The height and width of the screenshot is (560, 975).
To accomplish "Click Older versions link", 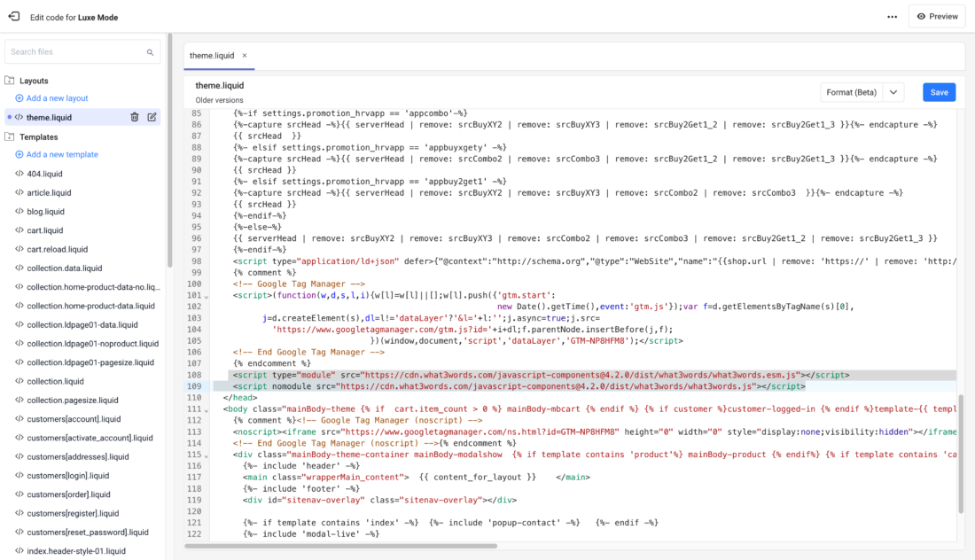I will 219,100.
